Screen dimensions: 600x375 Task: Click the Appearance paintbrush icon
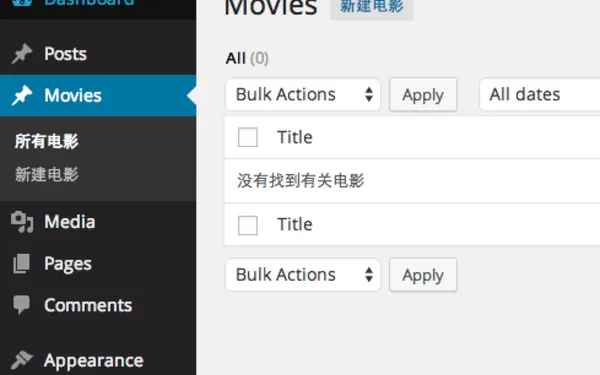[22, 360]
